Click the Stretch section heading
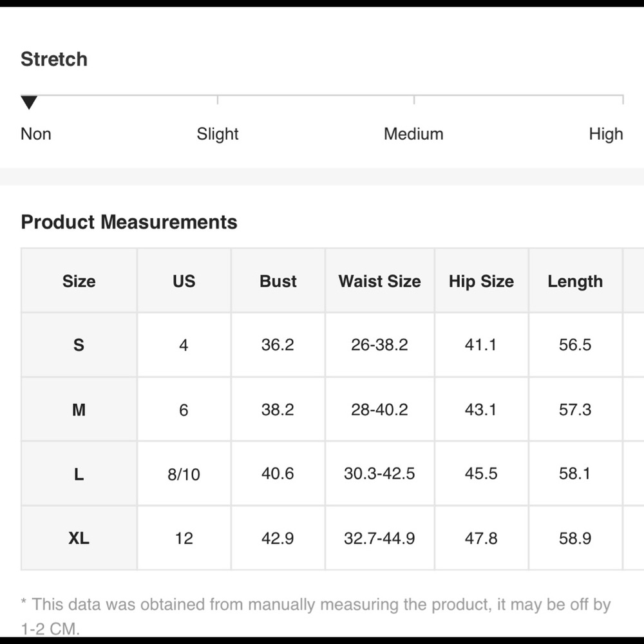 coord(54,59)
